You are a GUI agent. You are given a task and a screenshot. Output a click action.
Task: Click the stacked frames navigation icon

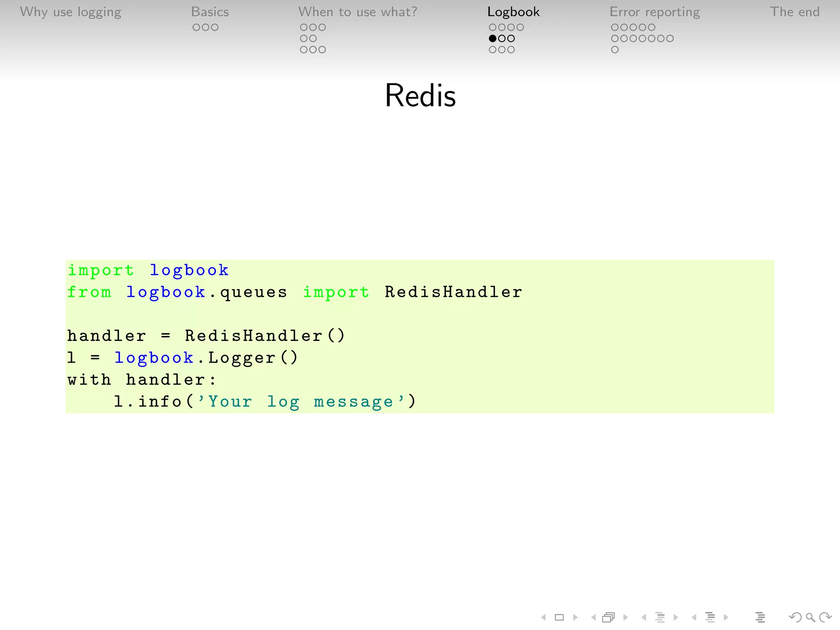pyautogui.click(x=609, y=617)
